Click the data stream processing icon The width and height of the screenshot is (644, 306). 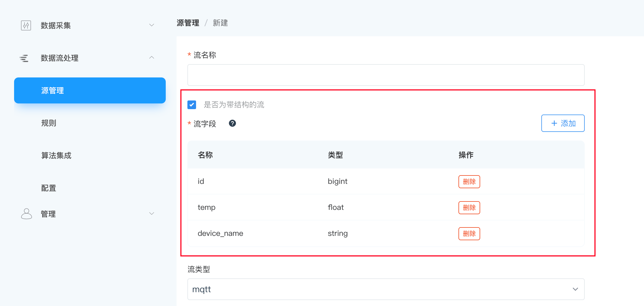click(x=24, y=58)
